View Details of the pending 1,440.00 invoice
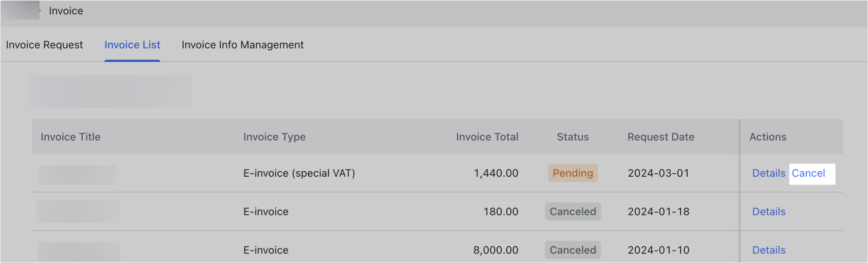 tap(769, 173)
